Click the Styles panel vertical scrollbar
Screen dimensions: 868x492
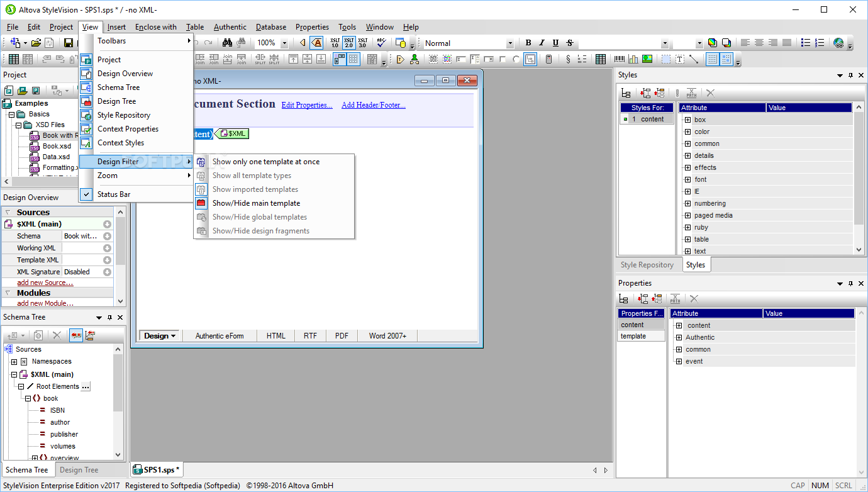859,179
